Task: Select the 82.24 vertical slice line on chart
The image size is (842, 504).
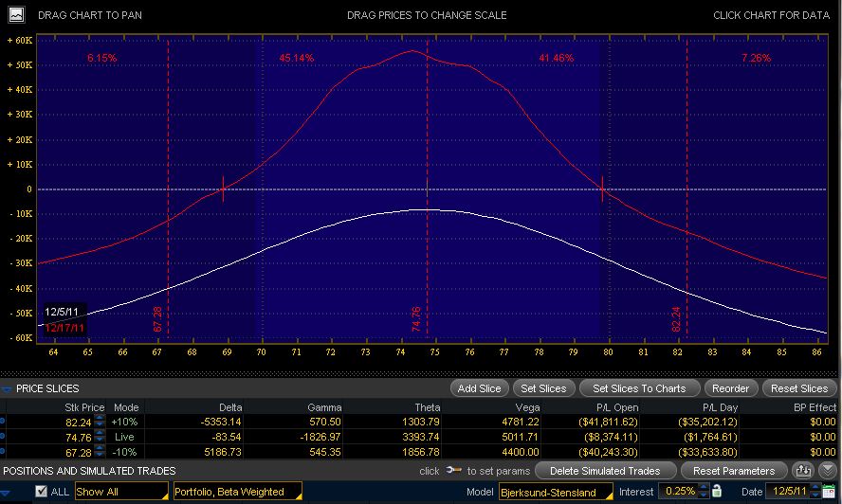Action: pyautogui.click(x=686, y=188)
